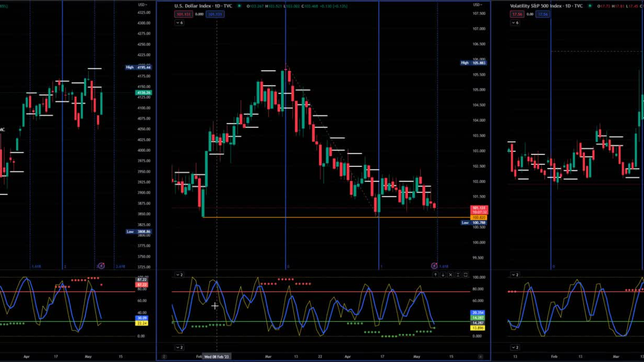Click the red 101.131 sell price button
The image size is (644, 362).
point(183,14)
